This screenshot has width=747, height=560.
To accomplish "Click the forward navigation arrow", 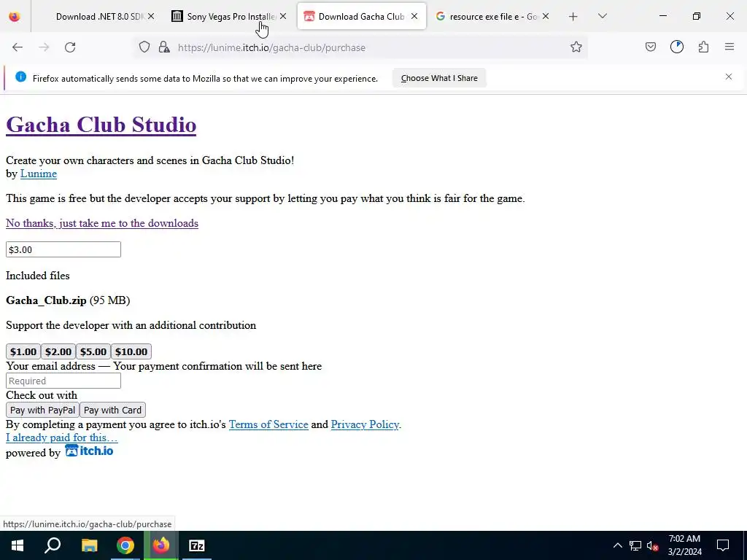I will [x=44, y=47].
